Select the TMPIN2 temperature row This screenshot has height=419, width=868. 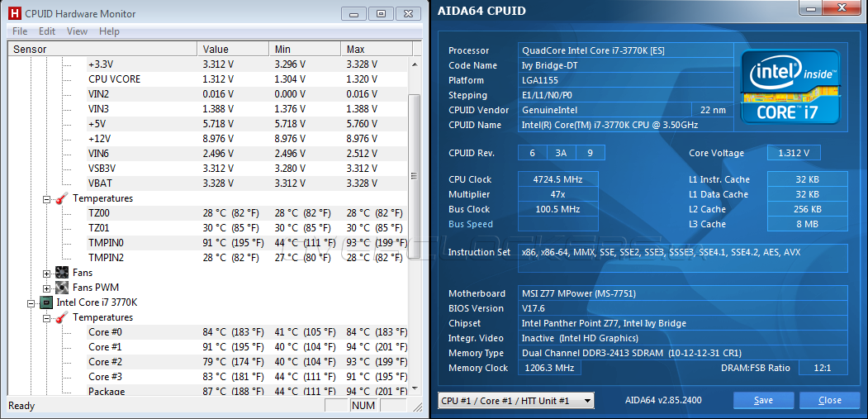247,258
